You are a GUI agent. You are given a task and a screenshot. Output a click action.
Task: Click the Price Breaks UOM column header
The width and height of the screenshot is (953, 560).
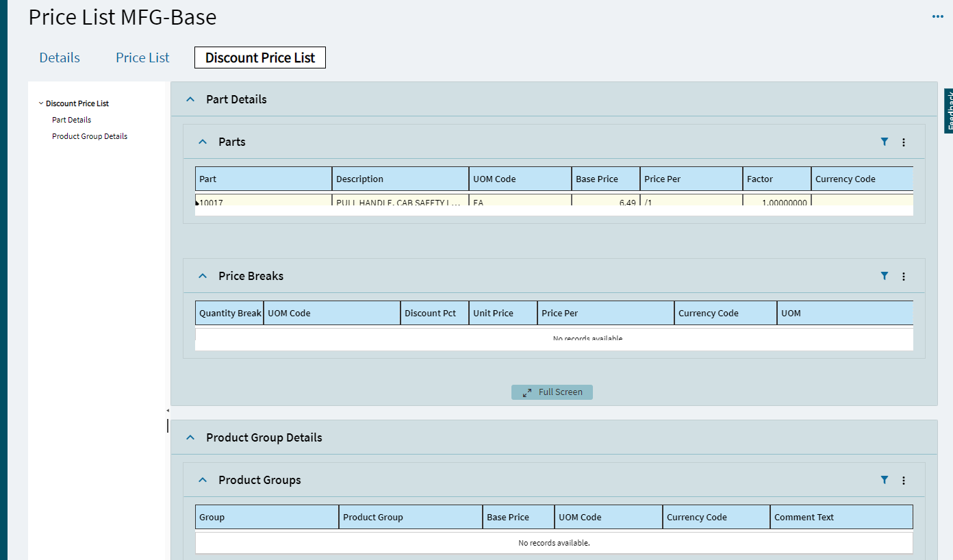pos(845,313)
